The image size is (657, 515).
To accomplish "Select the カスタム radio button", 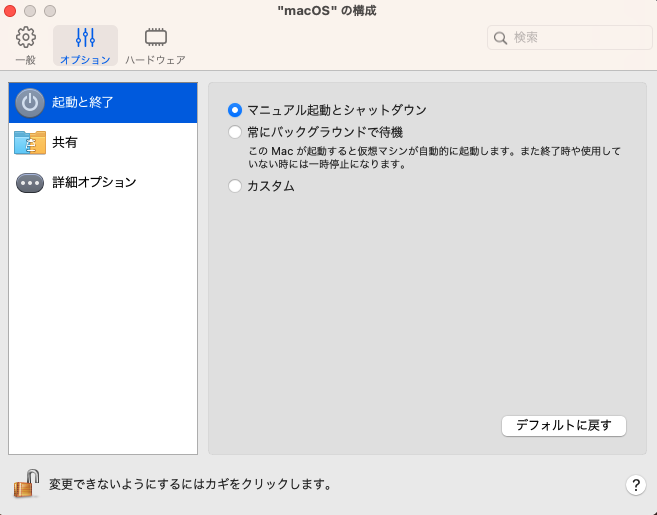I will 235,185.
